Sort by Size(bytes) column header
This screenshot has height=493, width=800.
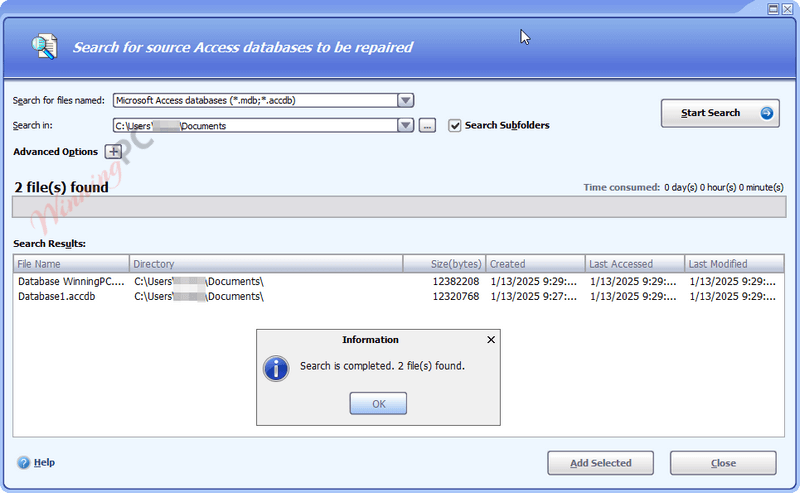444,264
